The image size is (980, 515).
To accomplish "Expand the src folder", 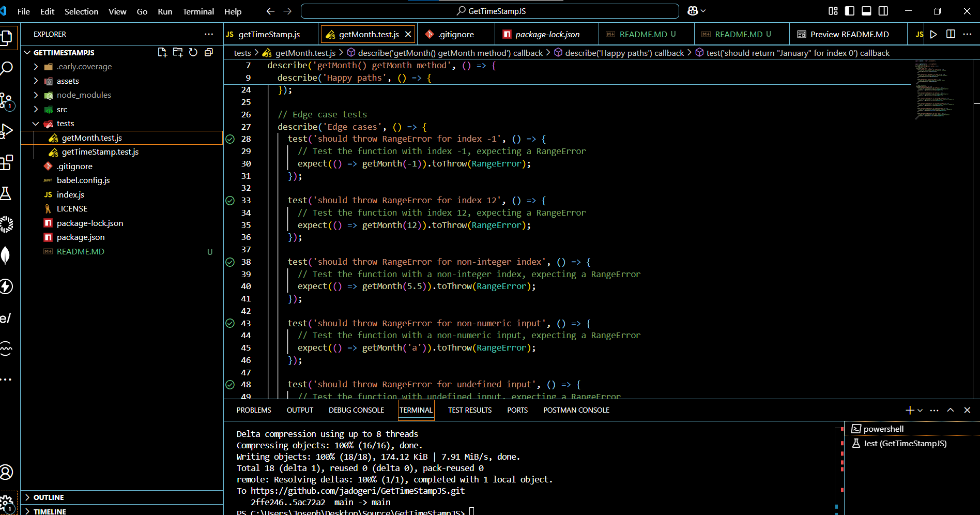I will [x=36, y=110].
